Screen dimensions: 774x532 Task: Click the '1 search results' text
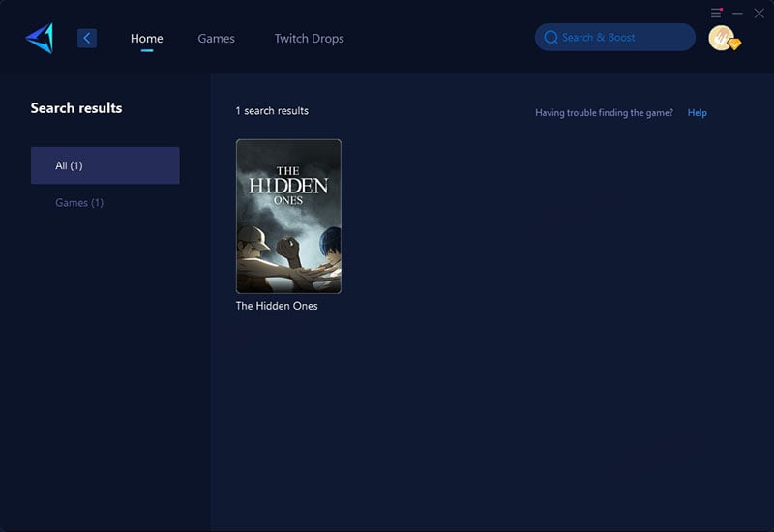point(272,111)
